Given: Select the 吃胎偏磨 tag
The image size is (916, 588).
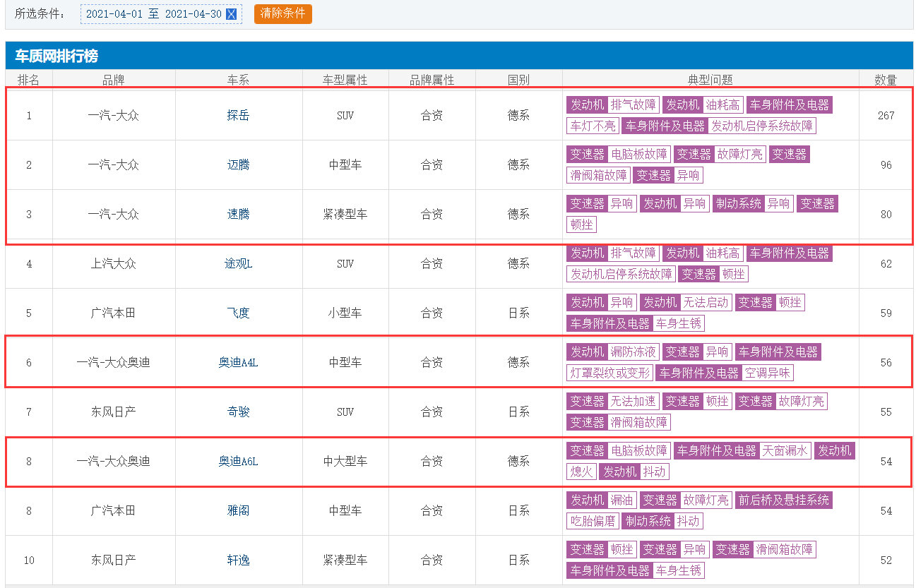Looking at the screenshot, I should coord(593,522).
